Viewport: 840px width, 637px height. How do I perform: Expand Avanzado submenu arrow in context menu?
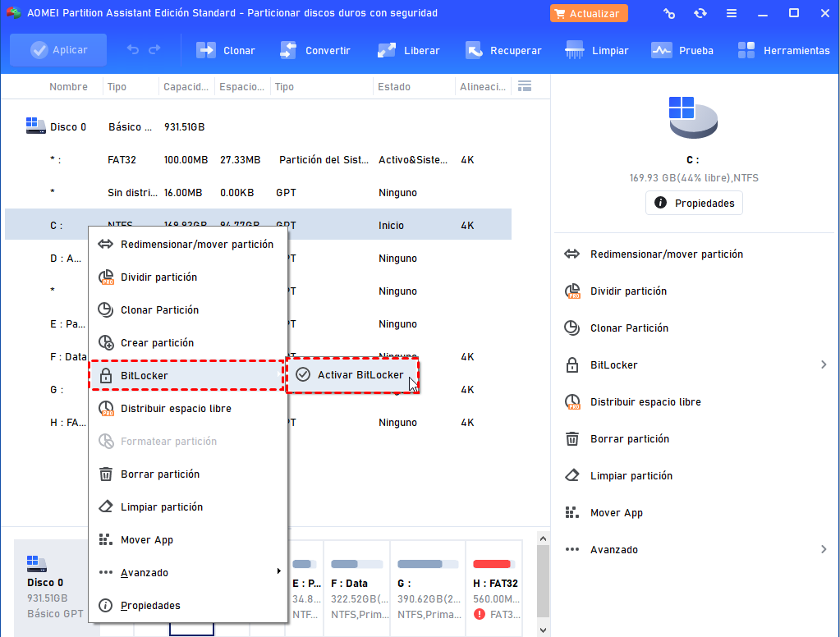(x=278, y=571)
